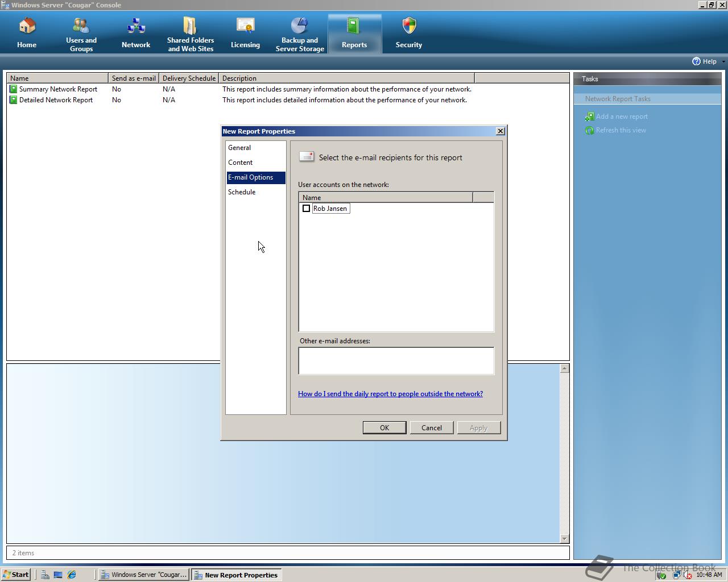Sort by the Description column
728x582 pixels.
click(346, 78)
